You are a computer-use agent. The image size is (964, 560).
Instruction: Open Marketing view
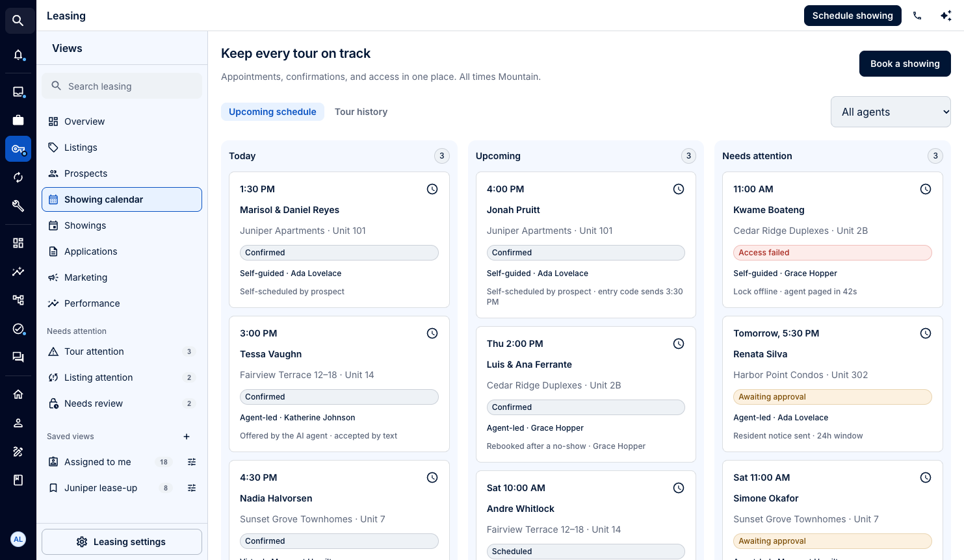click(x=122, y=277)
